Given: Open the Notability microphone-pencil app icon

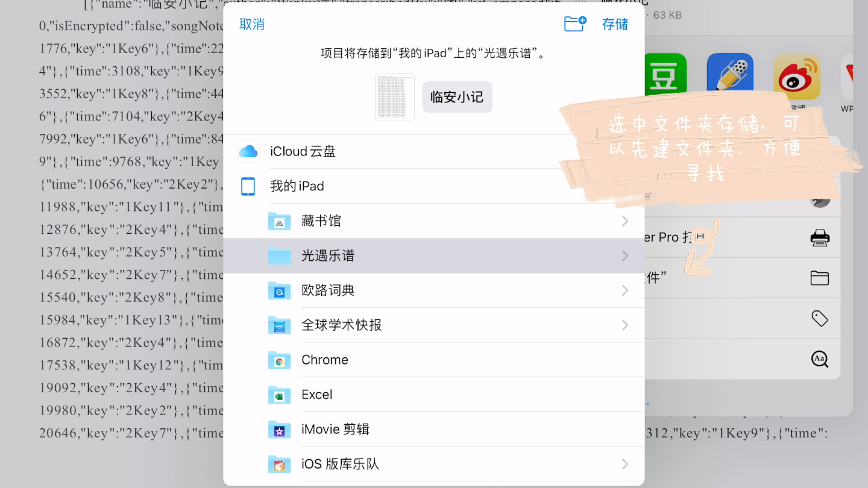Looking at the screenshot, I should click(x=730, y=75).
